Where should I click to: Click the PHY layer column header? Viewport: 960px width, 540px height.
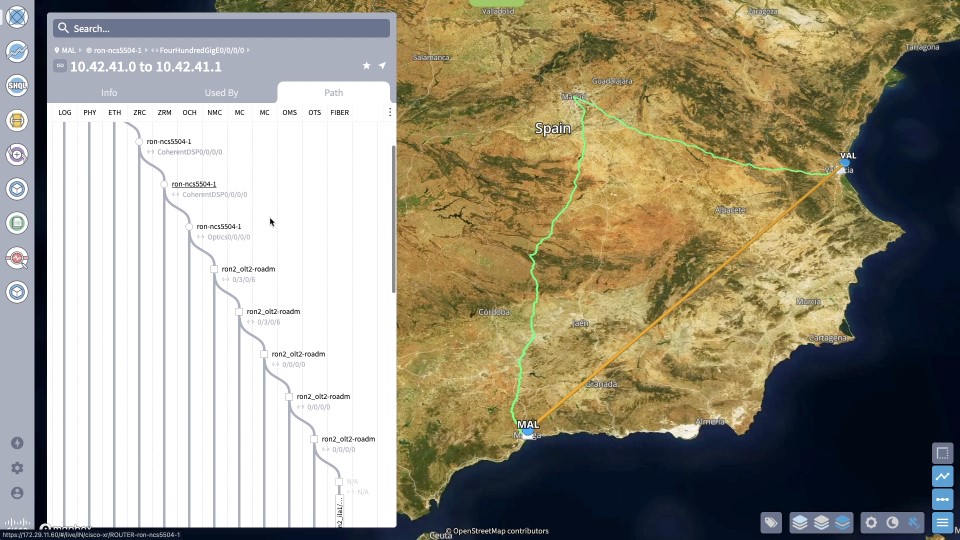click(x=89, y=113)
